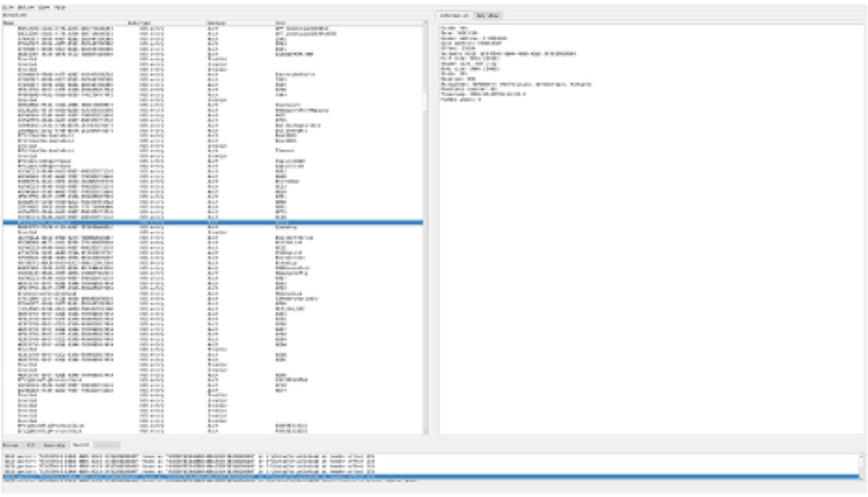The image size is (868, 497).
Task: Click the down arrow of the structure scrollbar
Action: (426, 431)
